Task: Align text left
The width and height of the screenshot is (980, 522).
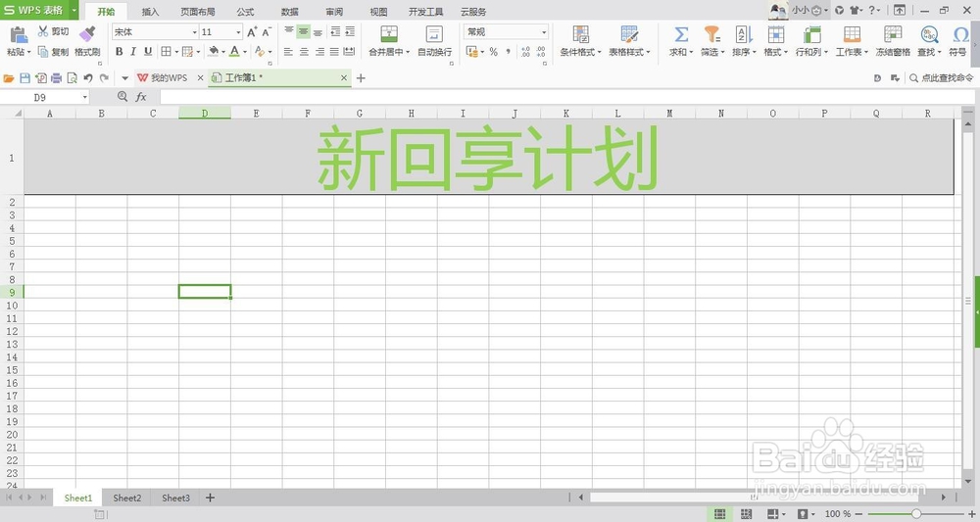Action: pyautogui.click(x=288, y=52)
